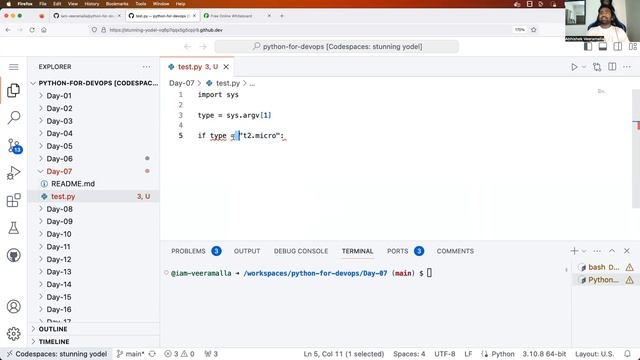The height and width of the screenshot is (360, 640).
Task: Switch to the COMMENTS panel tab
Action: [455, 251]
